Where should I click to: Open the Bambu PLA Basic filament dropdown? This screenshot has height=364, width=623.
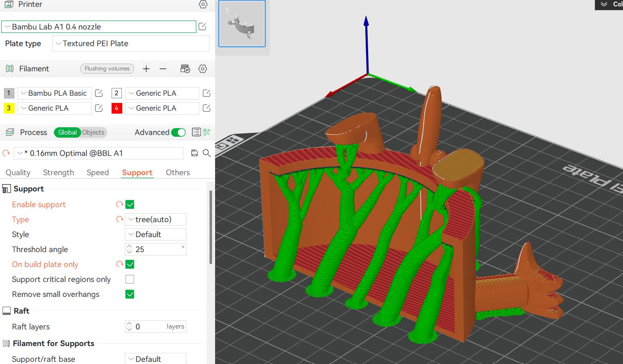coord(54,93)
